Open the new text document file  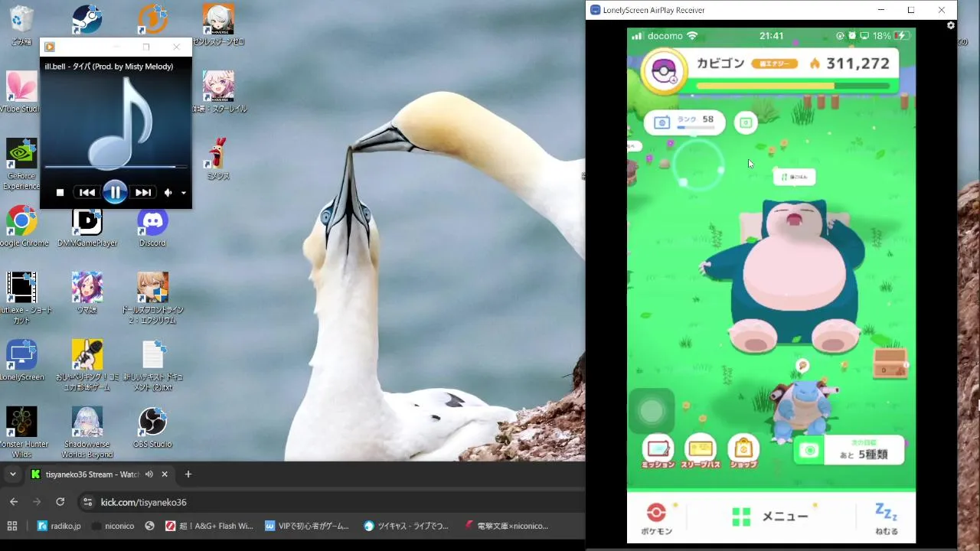point(152,365)
